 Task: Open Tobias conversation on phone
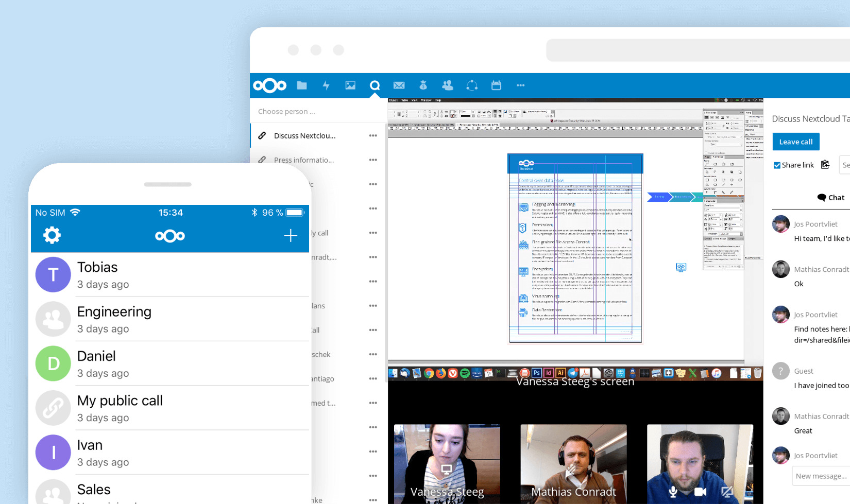tap(170, 274)
